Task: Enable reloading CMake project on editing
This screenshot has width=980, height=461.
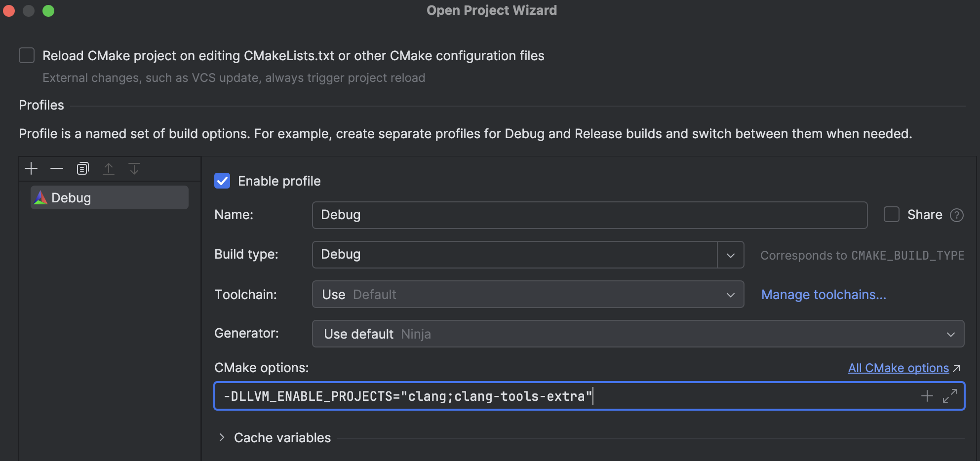Action: tap(26, 55)
